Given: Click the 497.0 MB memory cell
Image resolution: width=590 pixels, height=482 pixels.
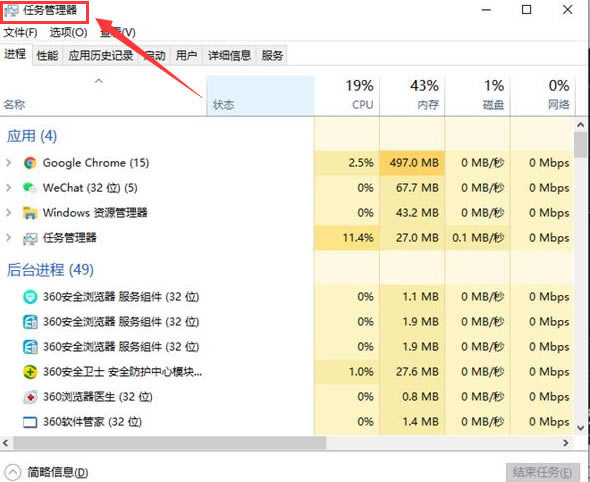Looking at the screenshot, I should 412,163.
